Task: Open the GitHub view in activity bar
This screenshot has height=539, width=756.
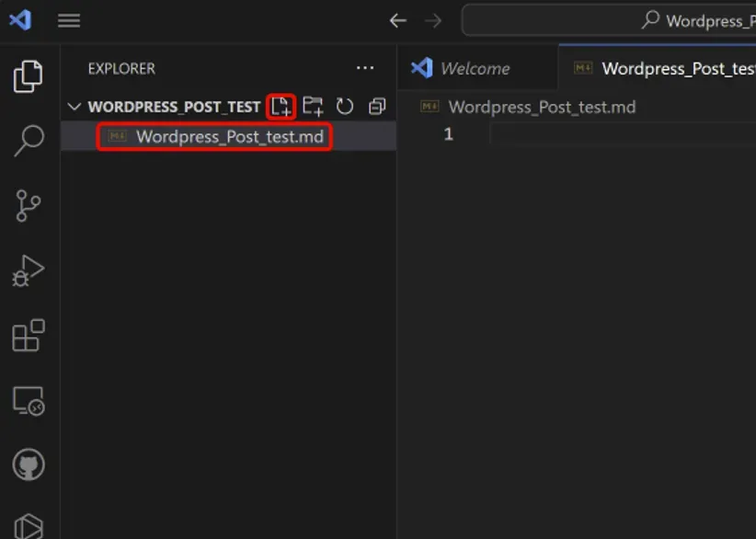Action: (29, 465)
